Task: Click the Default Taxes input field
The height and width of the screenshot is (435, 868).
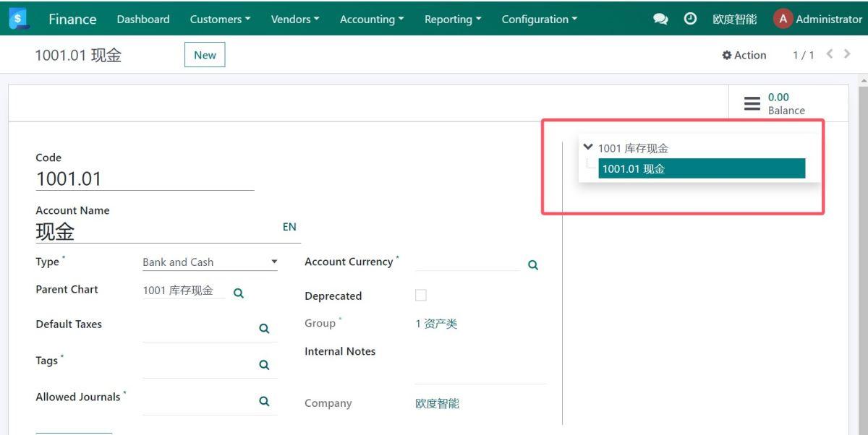Action: pyautogui.click(x=199, y=329)
